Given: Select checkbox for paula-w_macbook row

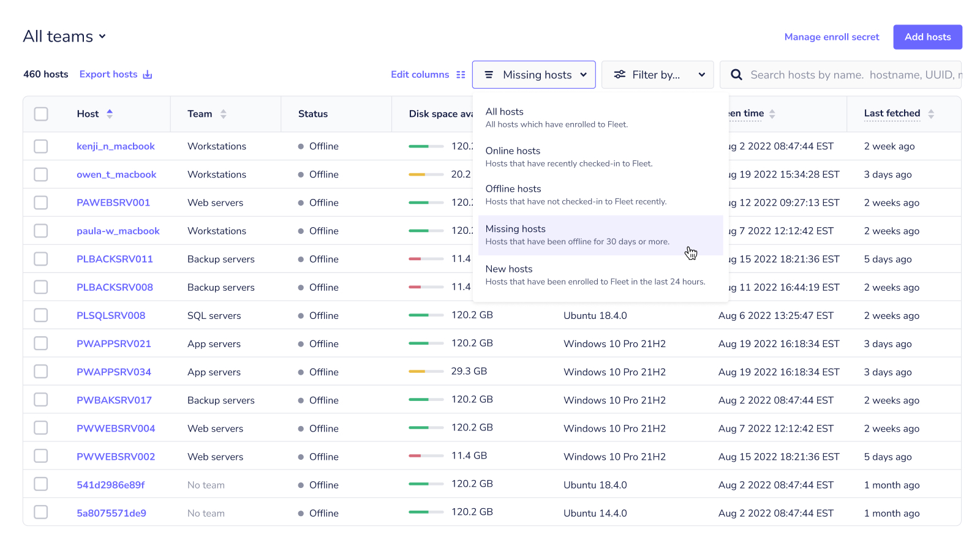Looking at the screenshot, I should tap(41, 231).
